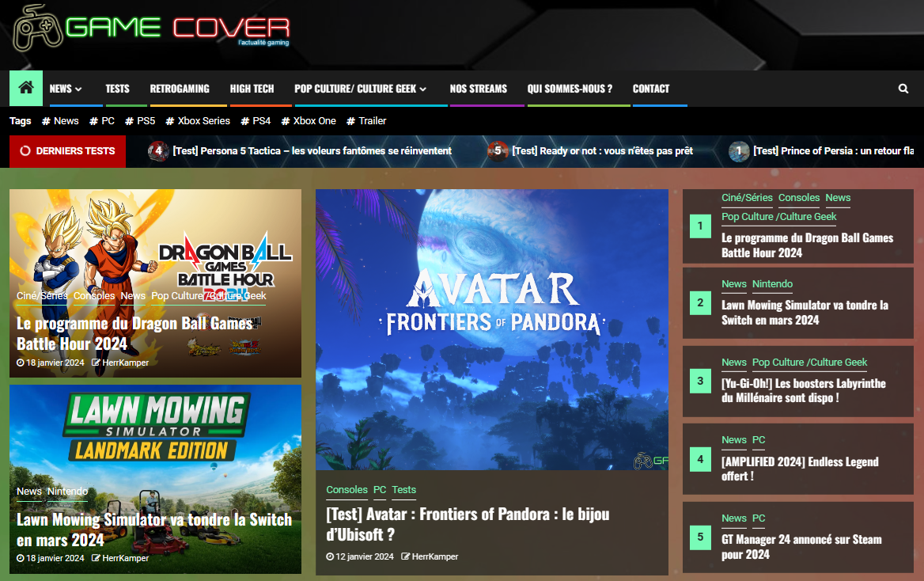Select the # PC tag
The width and height of the screenshot is (924, 581).
click(102, 121)
